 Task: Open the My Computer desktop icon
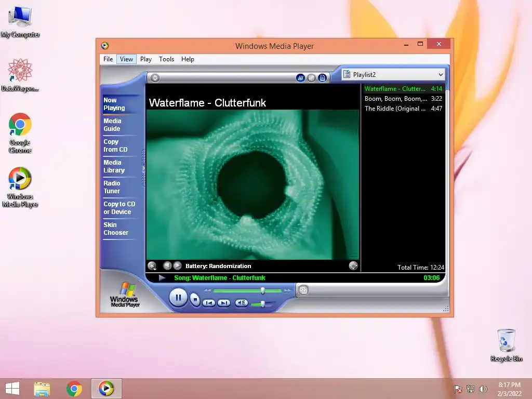click(20, 21)
